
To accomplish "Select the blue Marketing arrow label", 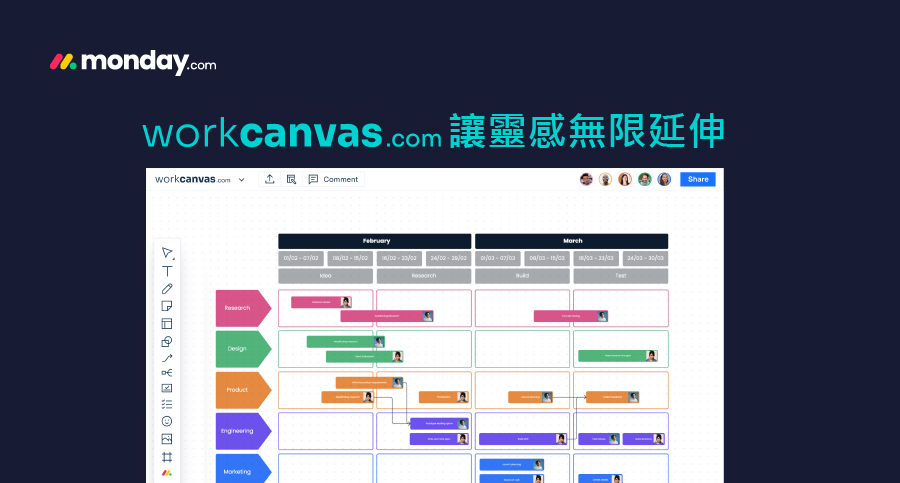I will [242, 471].
